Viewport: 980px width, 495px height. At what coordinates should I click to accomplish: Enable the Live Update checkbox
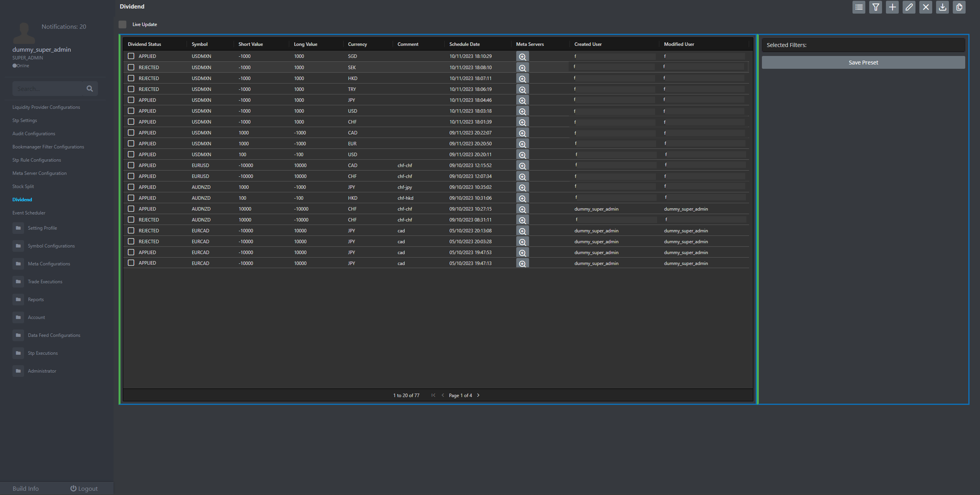pos(122,24)
